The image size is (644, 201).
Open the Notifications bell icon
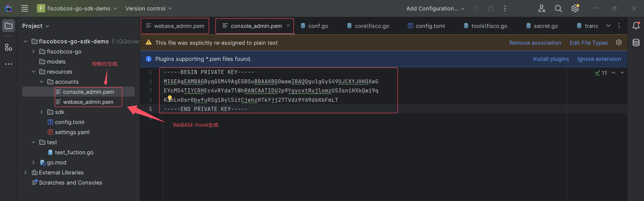(636, 26)
